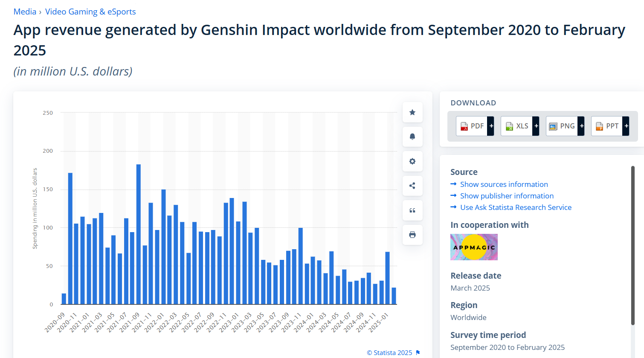
Task: Click the plus next to XLS button
Action: [x=536, y=126]
